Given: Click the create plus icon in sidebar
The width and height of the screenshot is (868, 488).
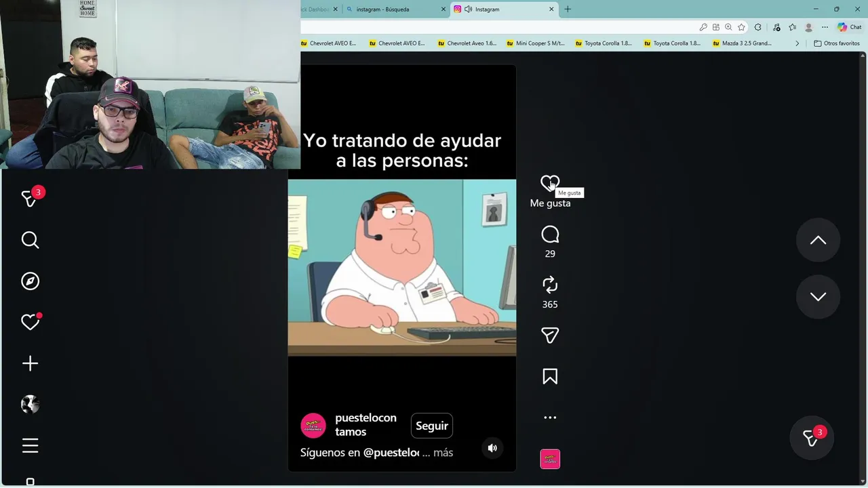Looking at the screenshot, I should click(30, 363).
